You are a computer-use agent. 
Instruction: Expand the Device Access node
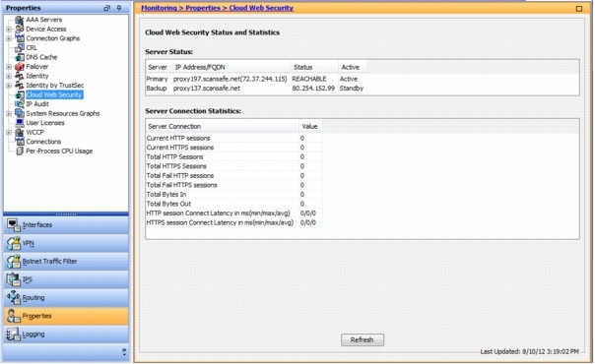9,29
